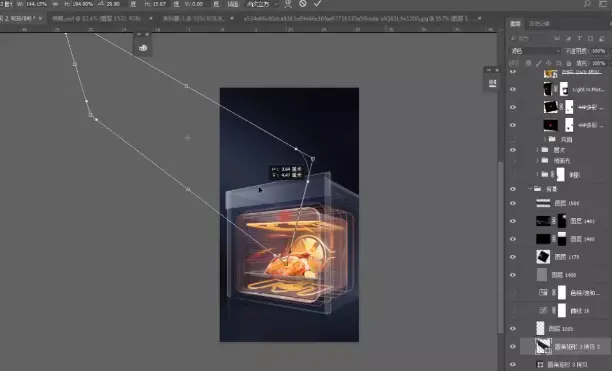Cancel the transform with the circle-slash icon
This screenshot has width=612, height=371.
point(303,4)
